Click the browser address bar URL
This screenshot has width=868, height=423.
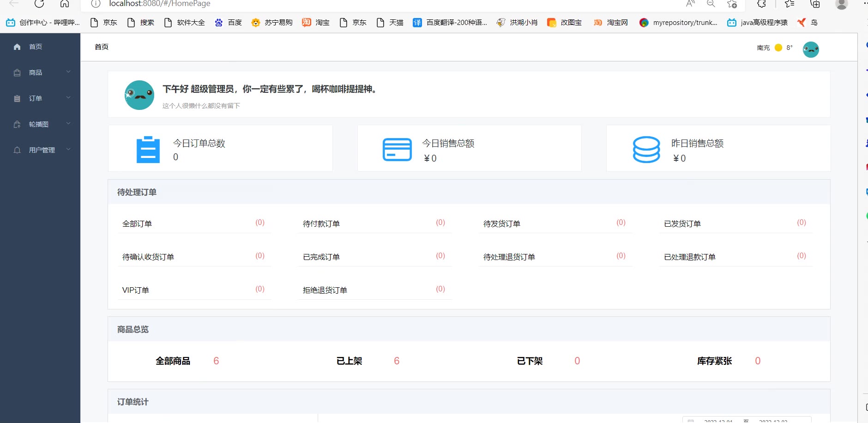pyautogui.click(x=159, y=4)
